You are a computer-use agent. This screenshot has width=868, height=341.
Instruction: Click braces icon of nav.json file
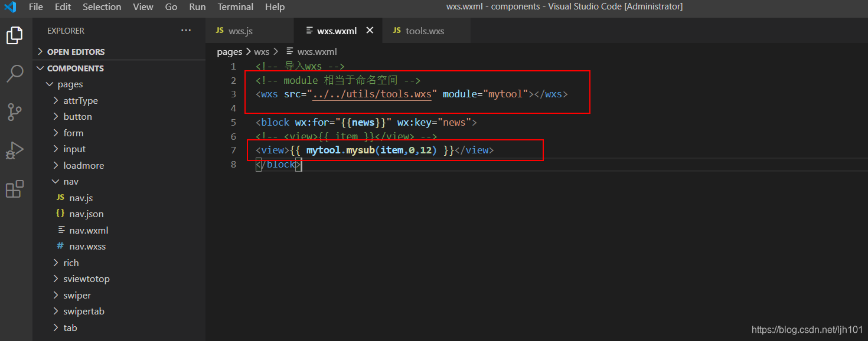pyautogui.click(x=60, y=214)
